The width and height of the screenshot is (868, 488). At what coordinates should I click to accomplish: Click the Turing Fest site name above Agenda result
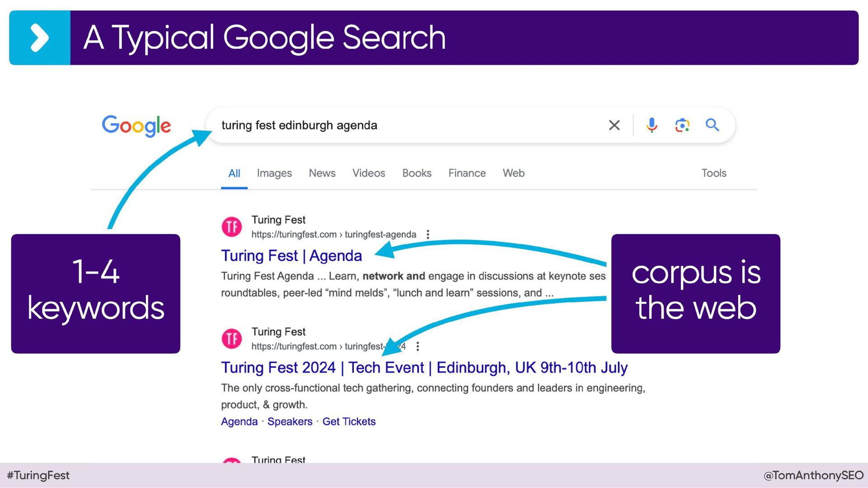click(x=278, y=220)
